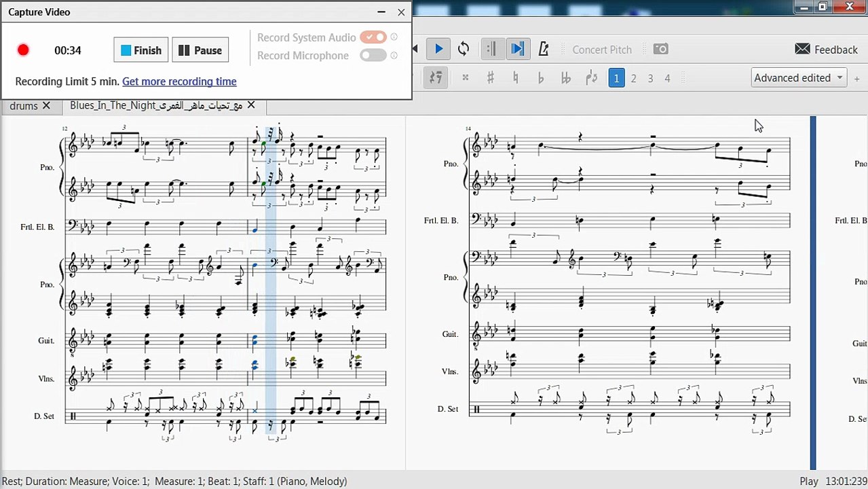
Task: Click info icon beside Record Microphone
Action: (394, 56)
